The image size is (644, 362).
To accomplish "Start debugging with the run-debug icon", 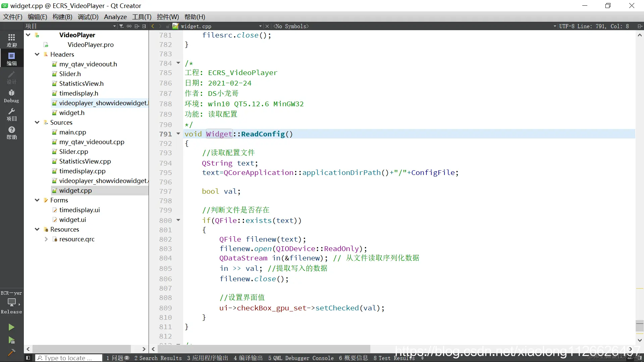I will [11, 341].
